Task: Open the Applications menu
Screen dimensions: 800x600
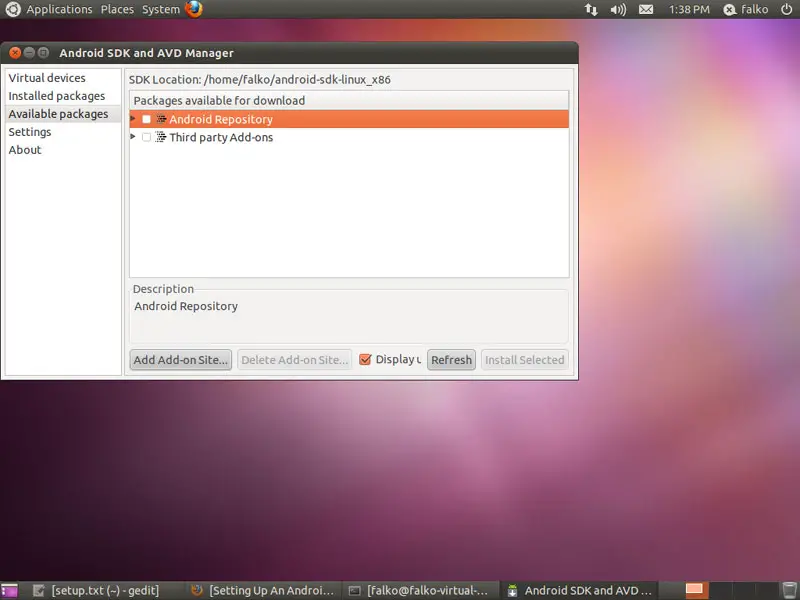Action: coord(59,9)
